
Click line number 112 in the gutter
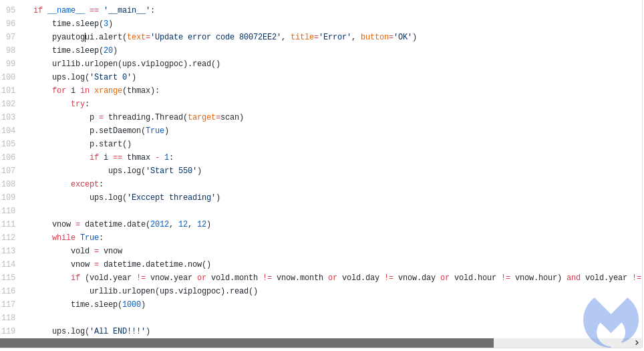(8, 238)
